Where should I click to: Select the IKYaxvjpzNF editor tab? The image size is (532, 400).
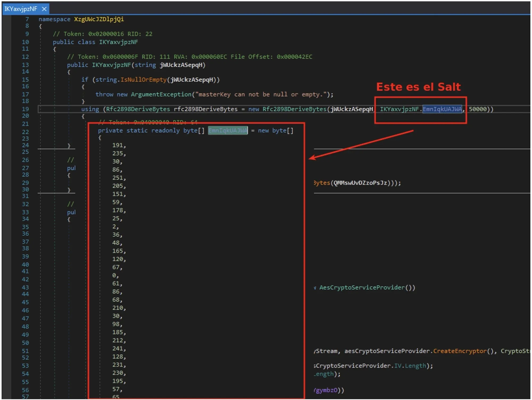point(26,9)
